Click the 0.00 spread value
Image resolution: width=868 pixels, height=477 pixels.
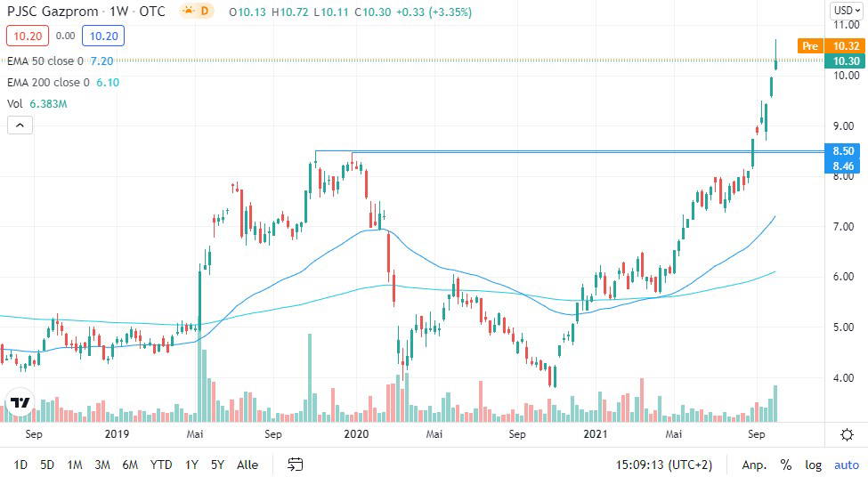tap(65, 36)
